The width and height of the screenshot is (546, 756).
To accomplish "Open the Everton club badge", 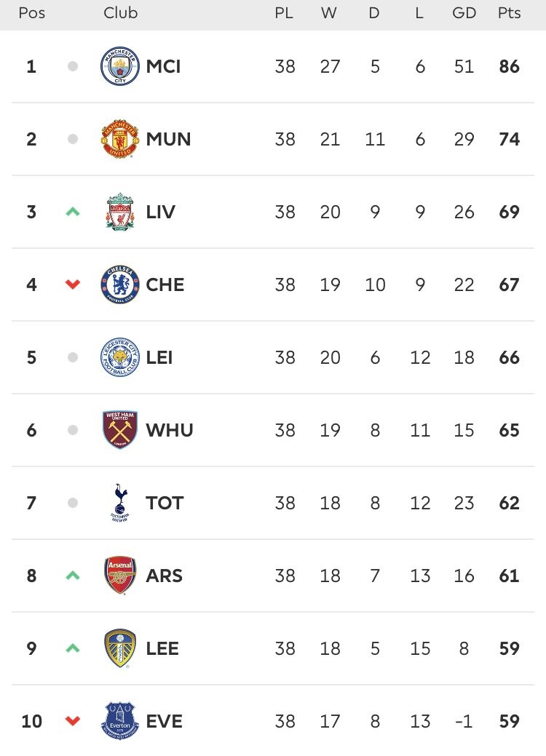I will point(119,721).
